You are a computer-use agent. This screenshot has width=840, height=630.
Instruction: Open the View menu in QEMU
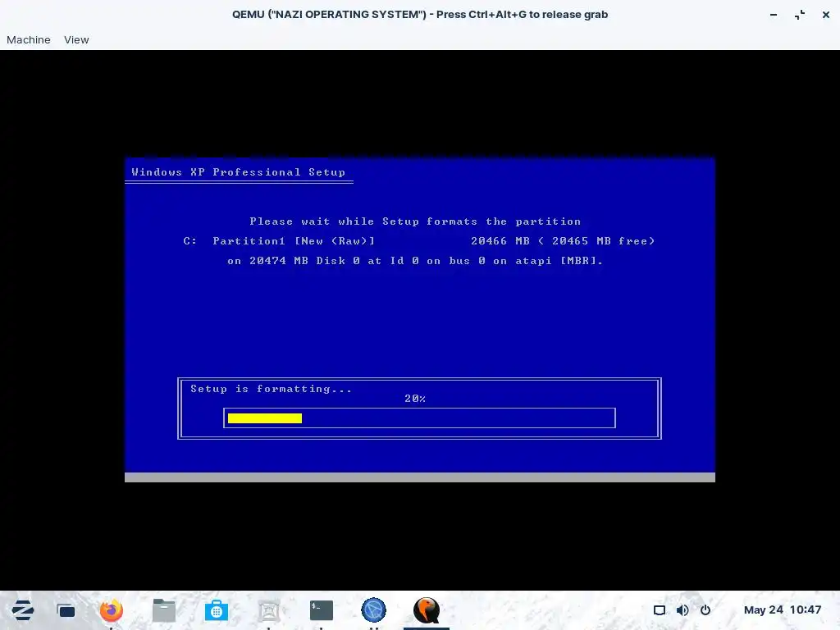point(76,39)
